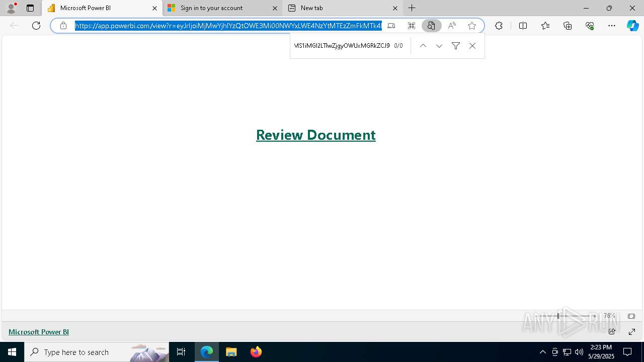Image resolution: width=644 pixels, height=362 pixels.
Task: Click the Read aloud icon
Action: (x=452, y=26)
